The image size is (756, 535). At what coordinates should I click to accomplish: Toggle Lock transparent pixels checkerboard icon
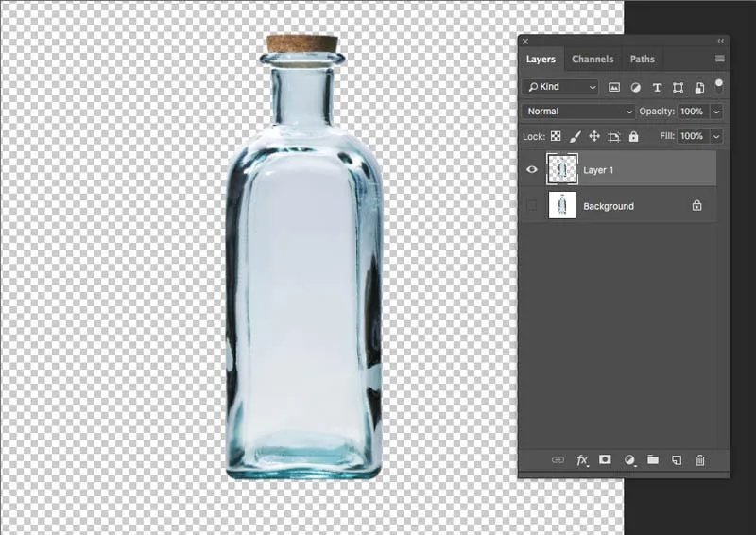pos(556,137)
